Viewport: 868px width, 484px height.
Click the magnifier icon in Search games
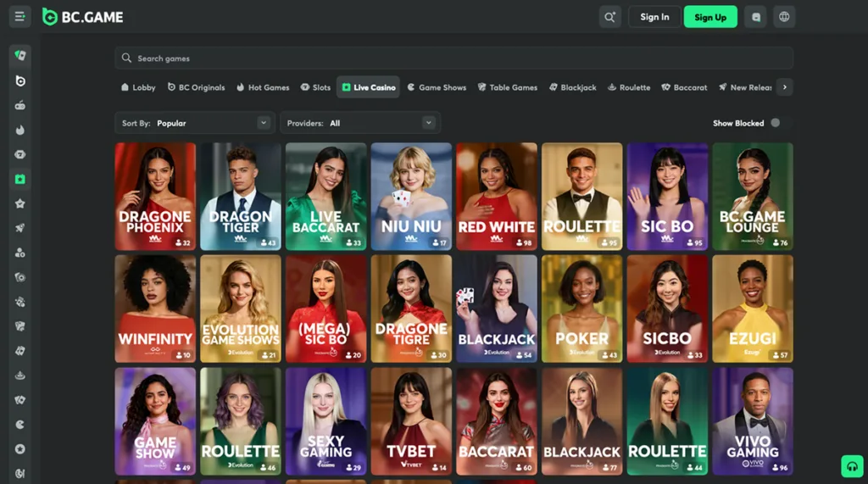126,58
